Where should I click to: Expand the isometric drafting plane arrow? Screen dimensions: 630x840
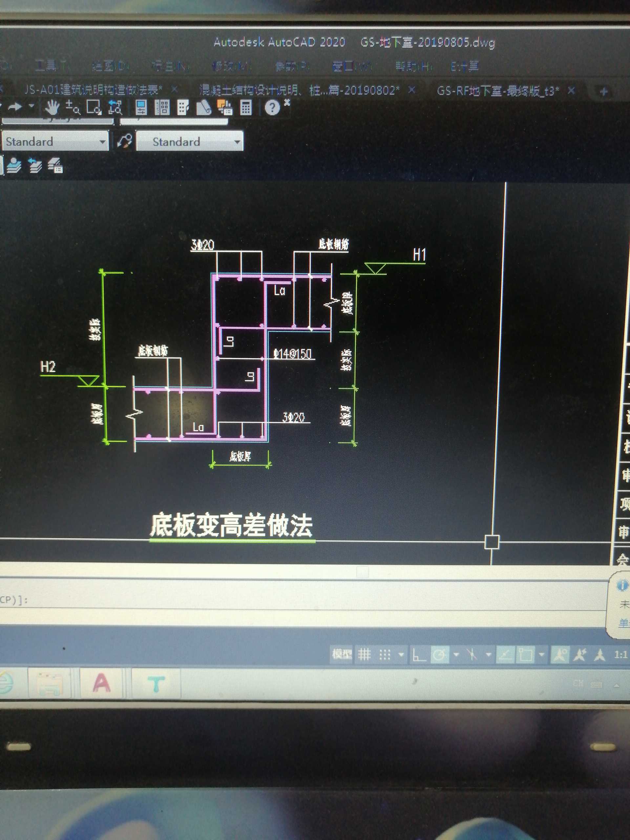[488, 655]
